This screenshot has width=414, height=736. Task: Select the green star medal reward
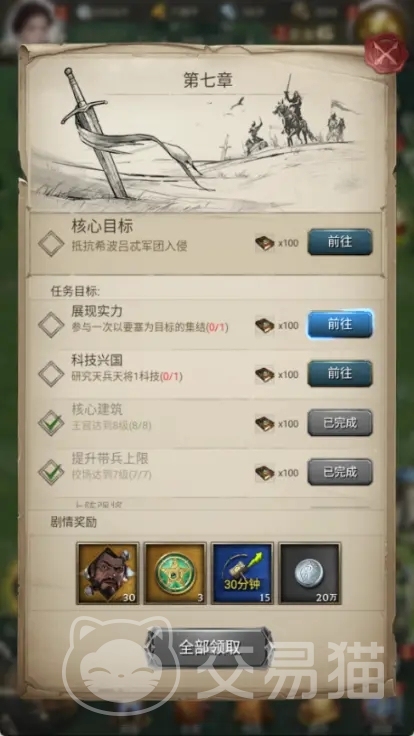click(175, 573)
